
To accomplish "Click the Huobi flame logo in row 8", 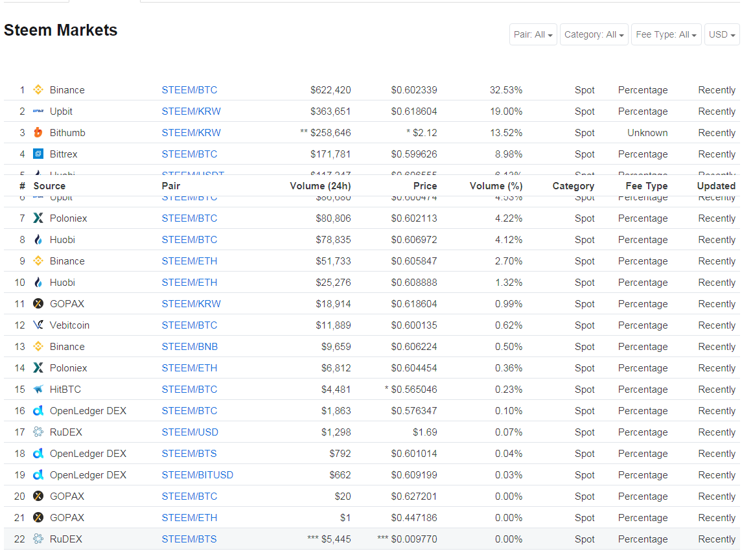I will pyautogui.click(x=38, y=239).
